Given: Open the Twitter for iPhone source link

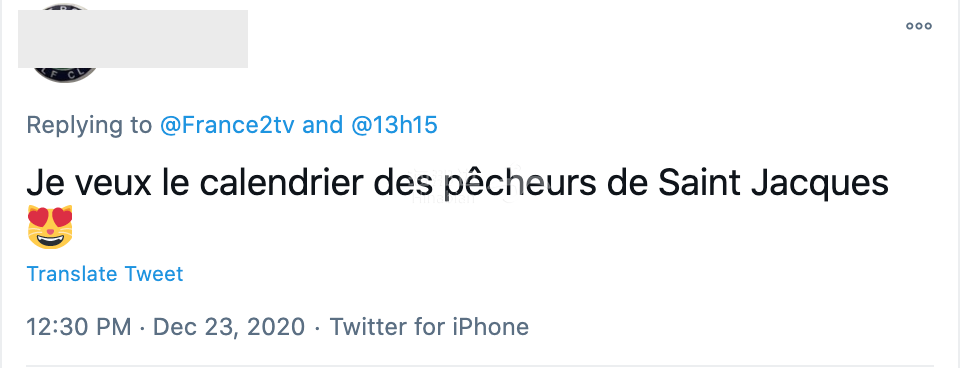Looking at the screenshot, I should [x=429, y=326].
